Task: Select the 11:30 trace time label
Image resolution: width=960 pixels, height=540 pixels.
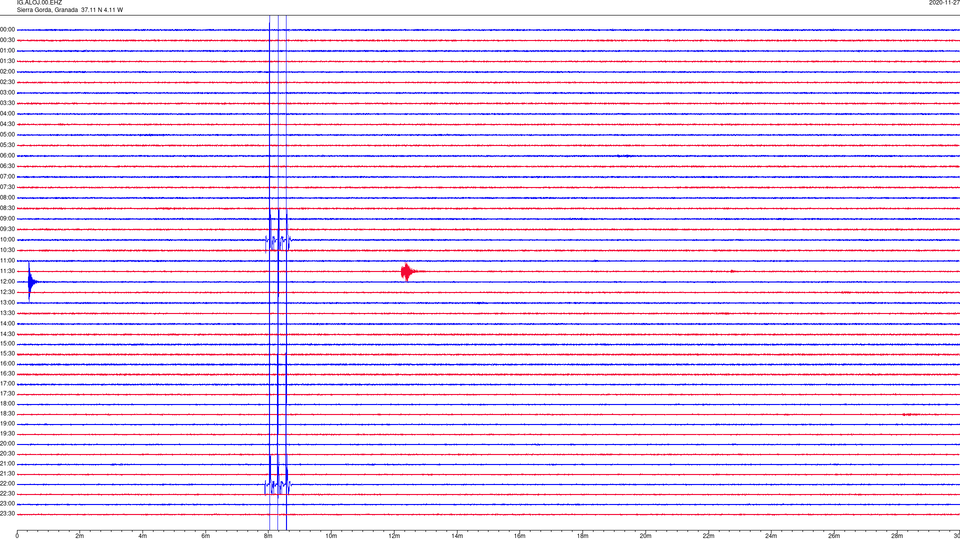Action: (x=7, y=271)
